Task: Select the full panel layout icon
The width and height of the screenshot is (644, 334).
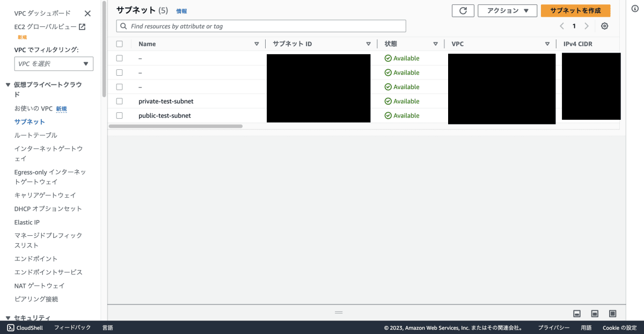Action: [613, 314]
